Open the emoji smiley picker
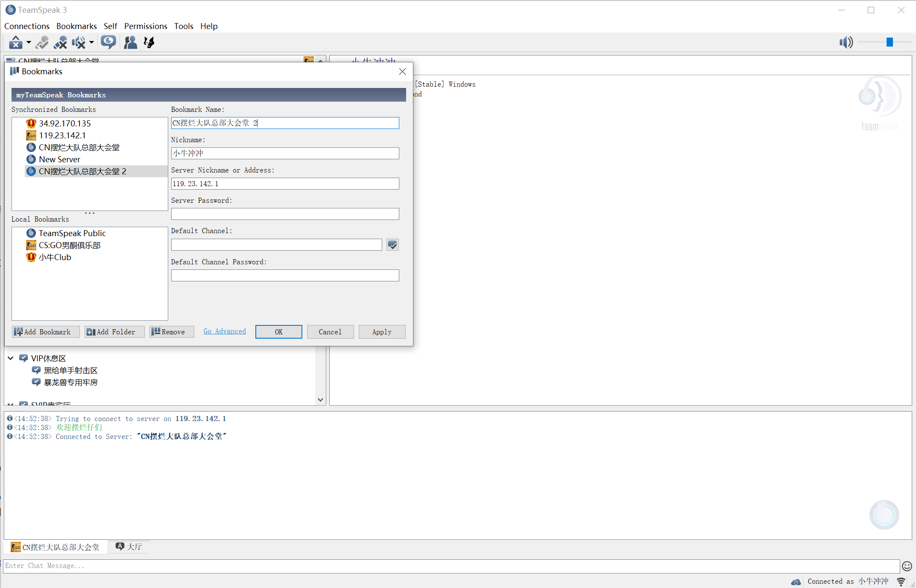Viewport: 916px width, 588px height. 907,566
